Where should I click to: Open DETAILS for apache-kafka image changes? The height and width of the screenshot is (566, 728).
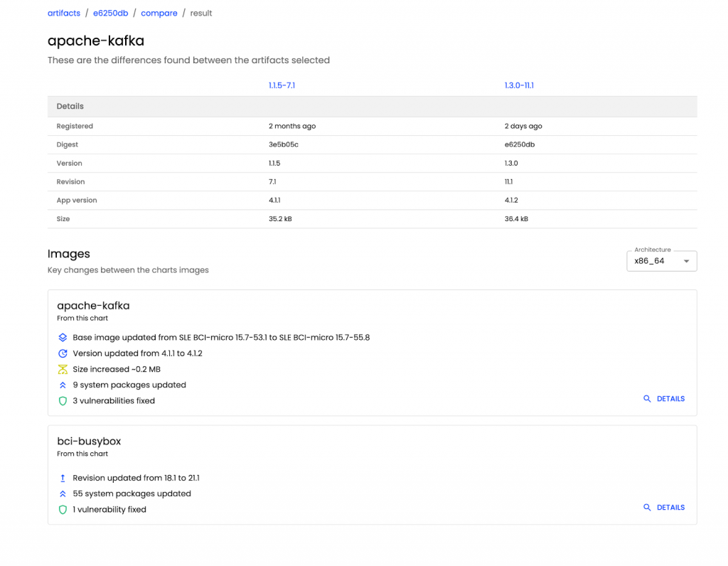[x=668, y=398]
